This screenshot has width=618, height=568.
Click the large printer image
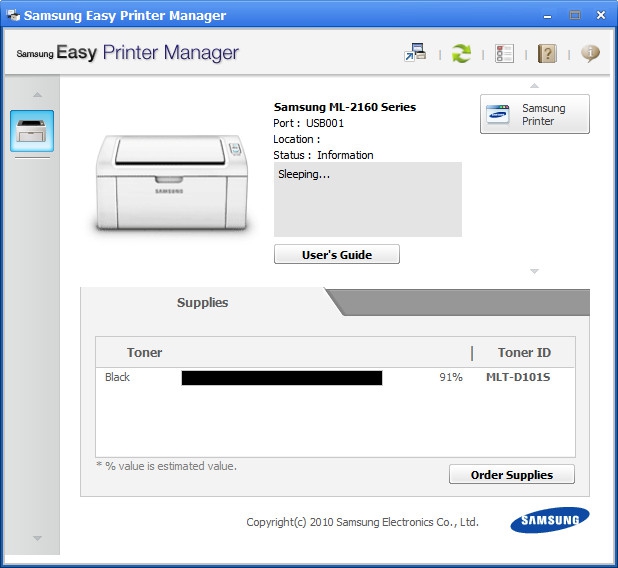(172, 182)
